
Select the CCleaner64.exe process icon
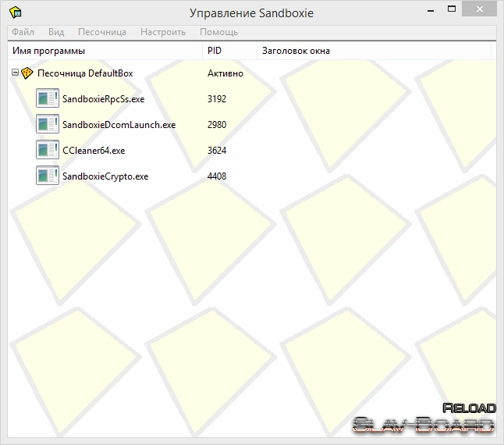(x=48, y=150)
